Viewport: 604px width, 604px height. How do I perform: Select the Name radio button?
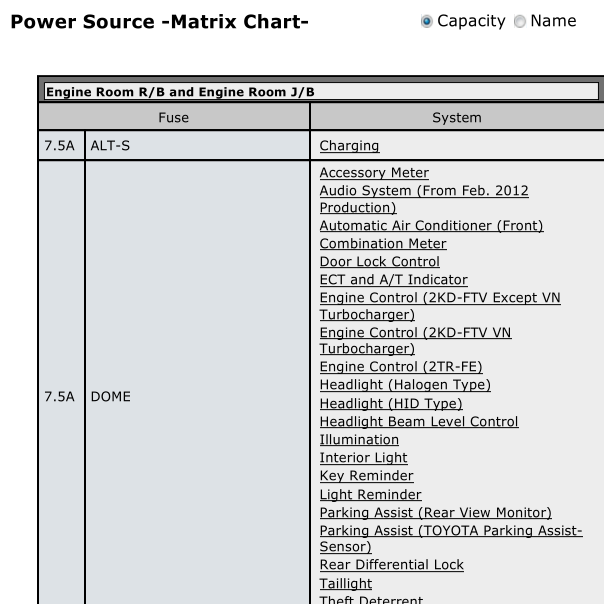[520, 21]
